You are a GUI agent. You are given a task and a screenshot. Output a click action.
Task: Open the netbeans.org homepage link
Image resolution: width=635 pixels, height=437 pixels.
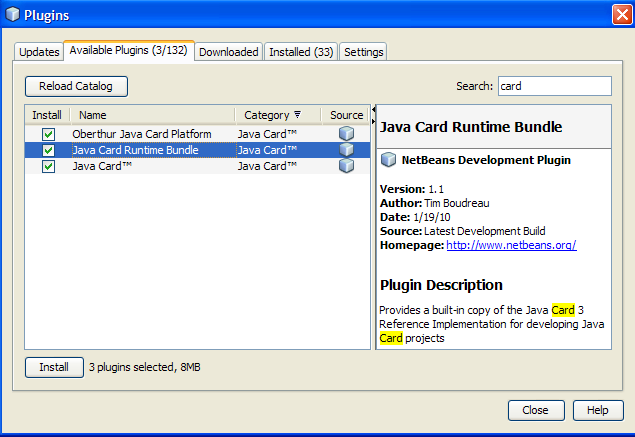click(x=511, y=245)
